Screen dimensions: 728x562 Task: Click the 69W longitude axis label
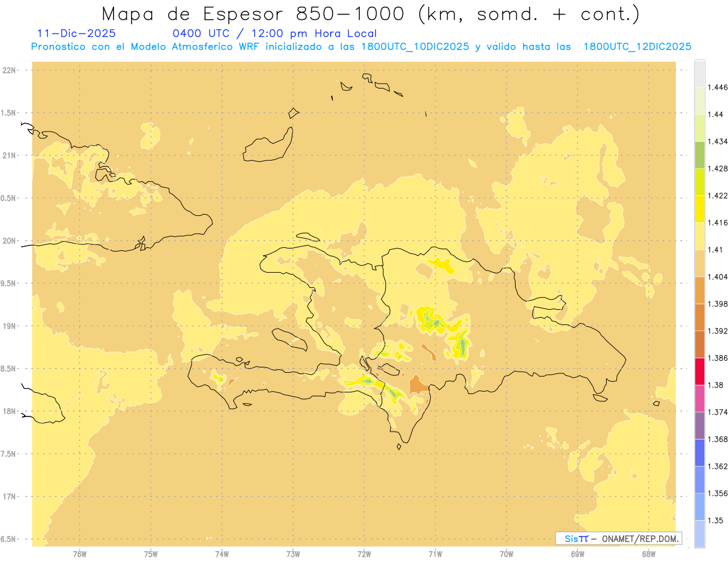pos(578,554)
